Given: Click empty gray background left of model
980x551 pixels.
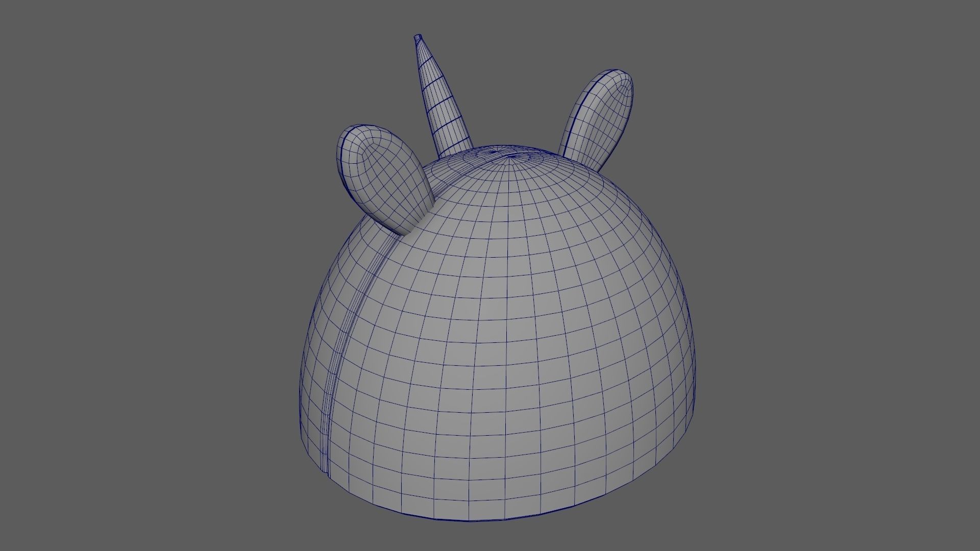Looking at the screenshot, I should (x=153, y=275).
